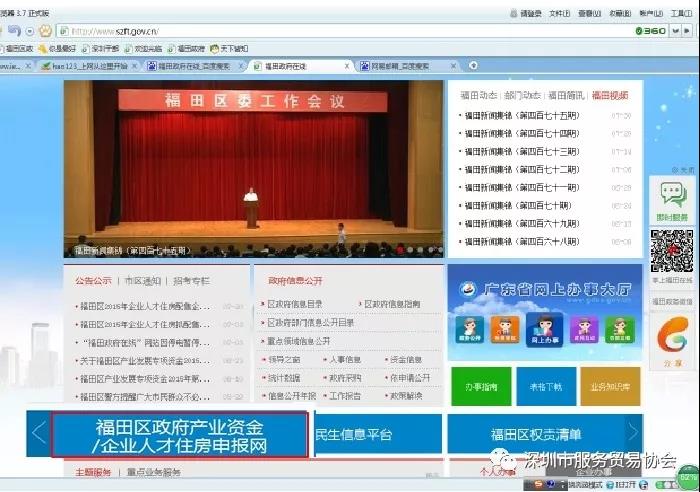
Task: Open the 工具(T) menu
Action: (x=681, y=14)
